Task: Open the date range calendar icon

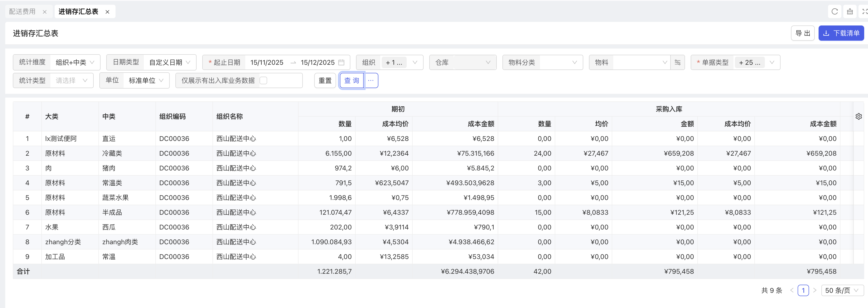Action: pos(341,62)
